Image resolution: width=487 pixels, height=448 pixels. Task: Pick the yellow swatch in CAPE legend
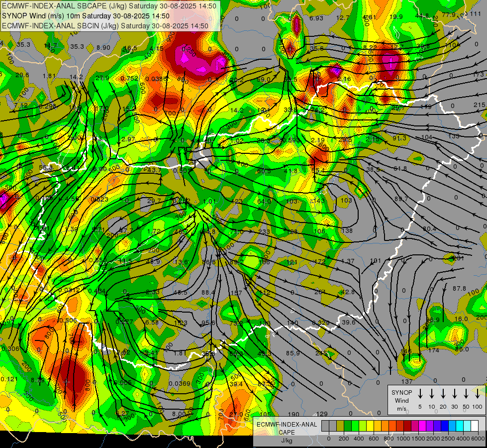(x=370, y=426)
